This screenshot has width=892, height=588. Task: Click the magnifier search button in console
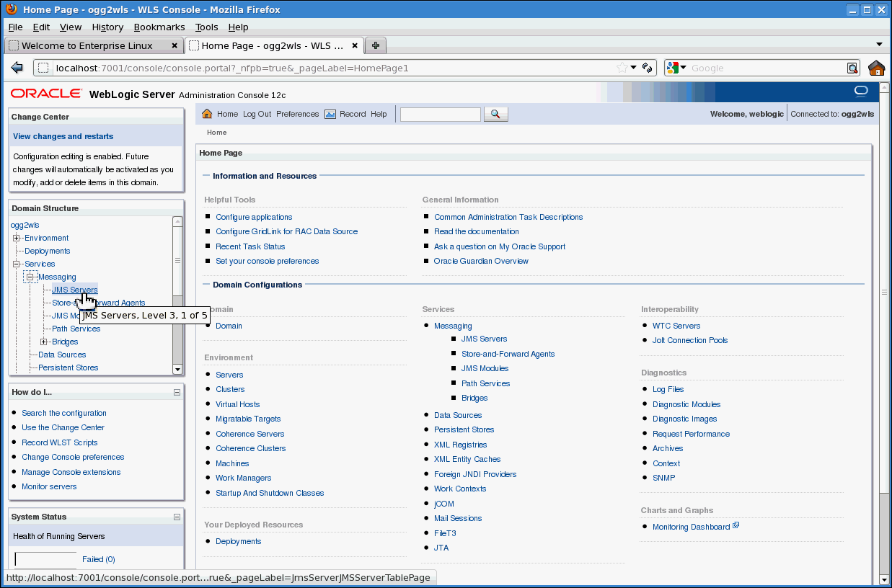(x=496, y=114)
